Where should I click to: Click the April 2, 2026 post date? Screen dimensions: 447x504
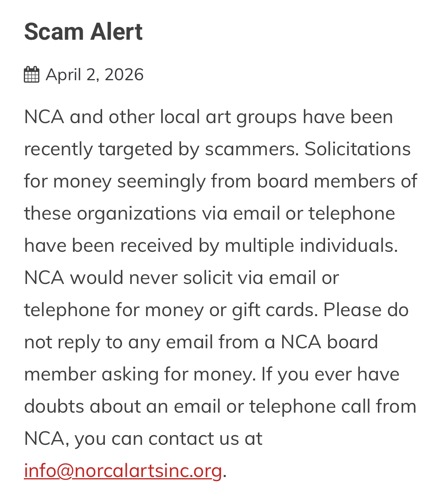coord(95,75)
